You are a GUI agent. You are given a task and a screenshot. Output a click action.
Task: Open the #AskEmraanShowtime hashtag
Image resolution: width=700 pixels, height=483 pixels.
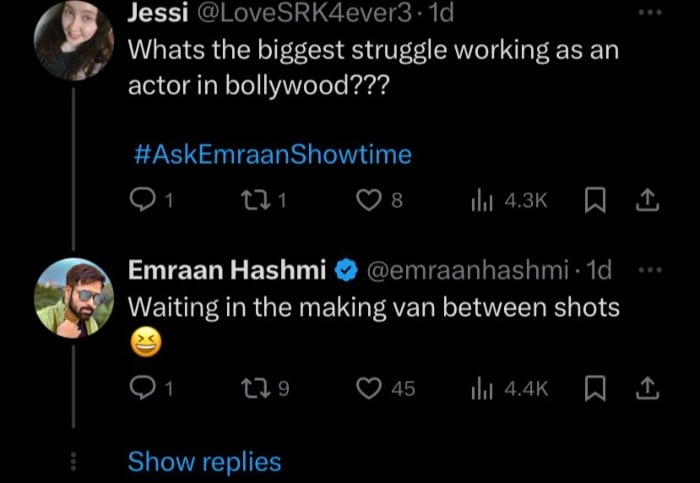point(271,155)
